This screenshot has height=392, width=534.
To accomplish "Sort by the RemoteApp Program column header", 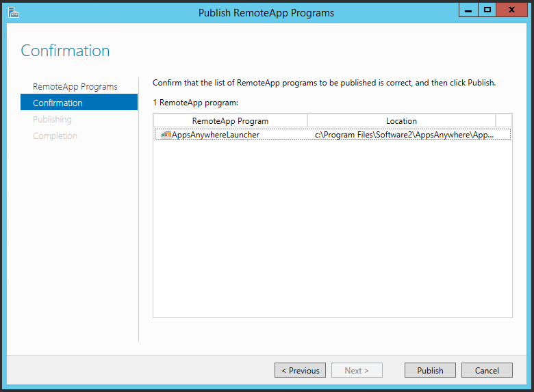I will [230, 121].
